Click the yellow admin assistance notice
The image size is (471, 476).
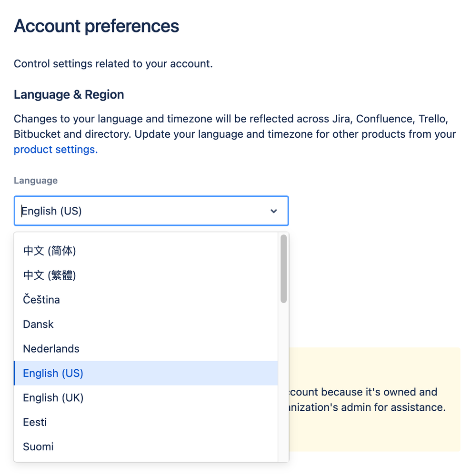coord(381,399)
